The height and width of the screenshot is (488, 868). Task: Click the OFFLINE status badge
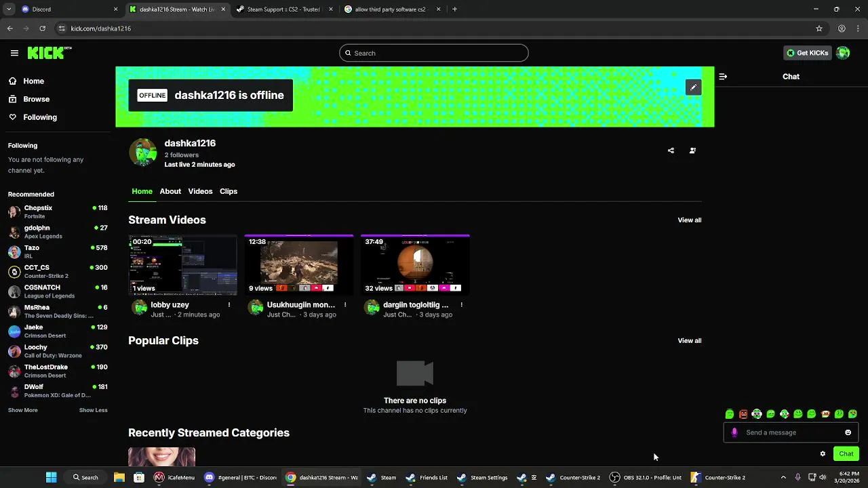coord(153,96)
